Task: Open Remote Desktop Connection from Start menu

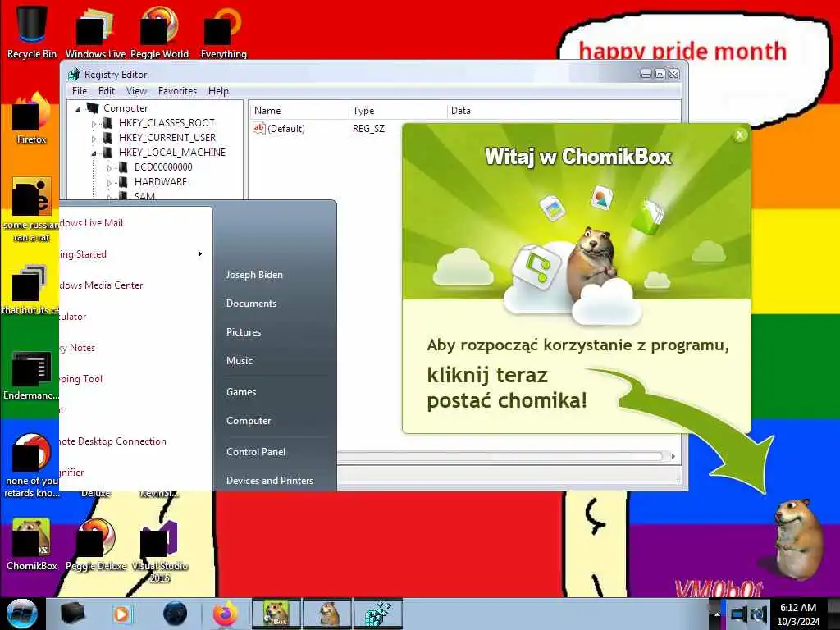Action: point(135,441)
